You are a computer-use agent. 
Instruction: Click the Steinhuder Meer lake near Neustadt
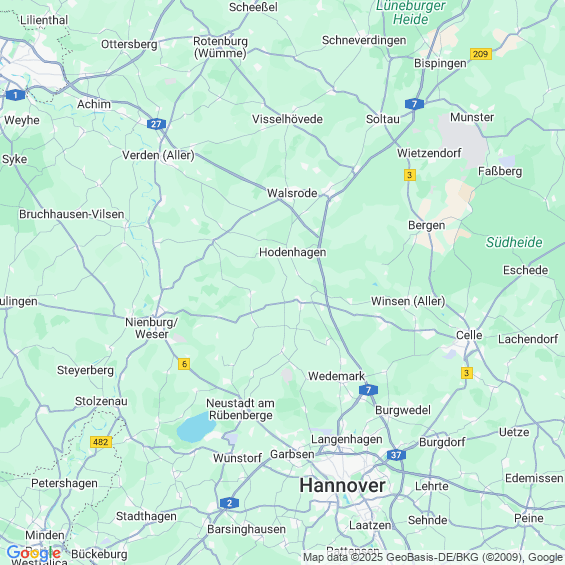click(x=196, y=427)
